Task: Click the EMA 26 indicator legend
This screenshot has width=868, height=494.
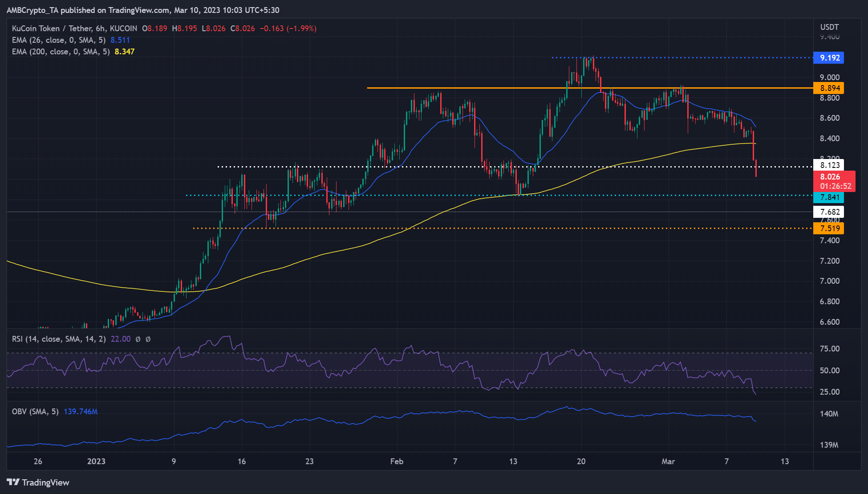Action: point(59,40)
